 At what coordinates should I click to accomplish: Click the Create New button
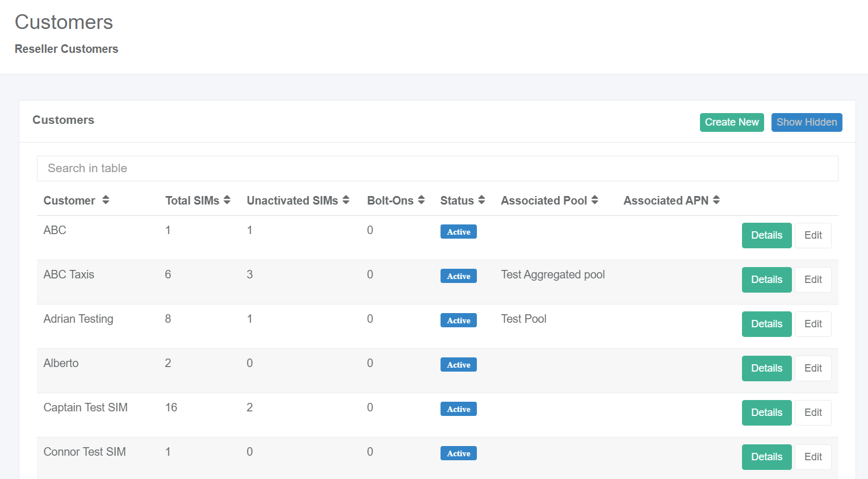click(x=732, y=122)
